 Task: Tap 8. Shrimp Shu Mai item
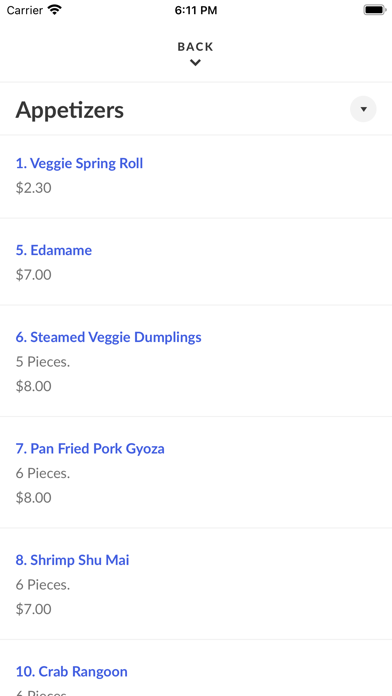point(72,560)
